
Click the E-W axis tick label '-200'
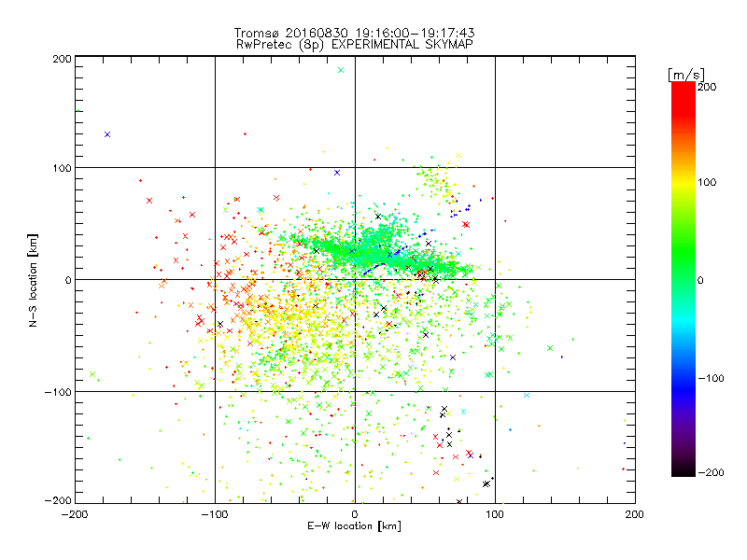75,514
